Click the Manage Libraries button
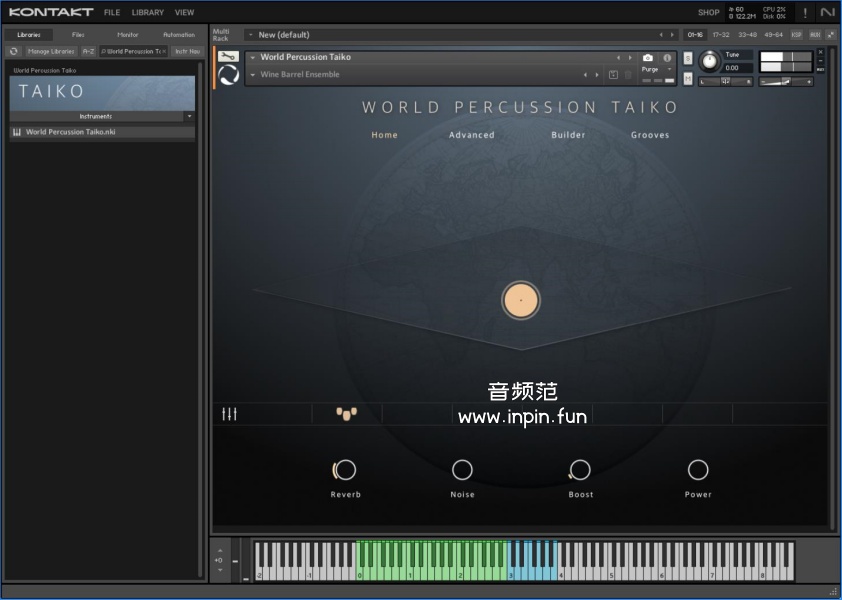842x600 pixels. pos(51,51)
